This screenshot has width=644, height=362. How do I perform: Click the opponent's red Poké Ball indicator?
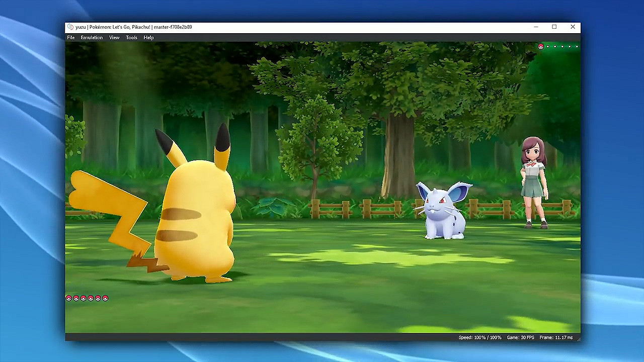point(541,47)
